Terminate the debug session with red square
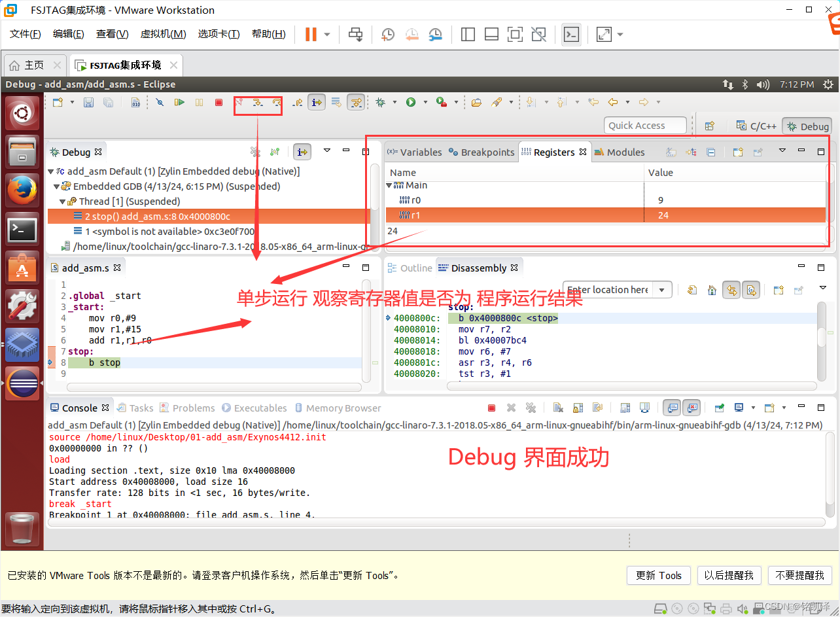This screenshot has height=617, width=840. [219, 102]
